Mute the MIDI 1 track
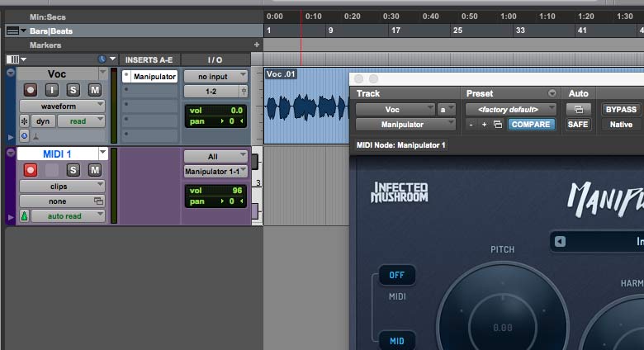The image size is (644, 350). pos(94,170)
